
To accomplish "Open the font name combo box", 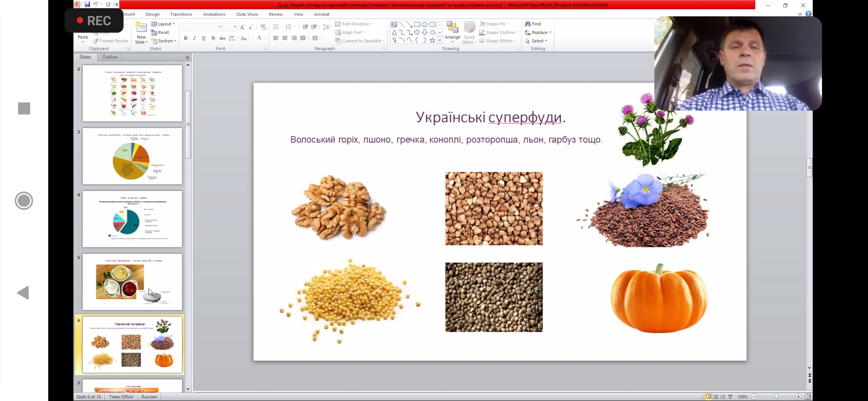I will coord(202,27).
